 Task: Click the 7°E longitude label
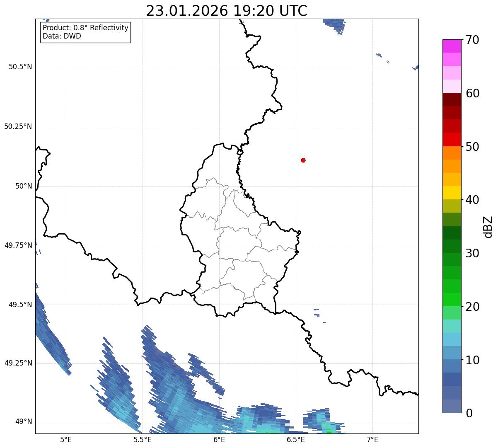click(x=372, y=440)
